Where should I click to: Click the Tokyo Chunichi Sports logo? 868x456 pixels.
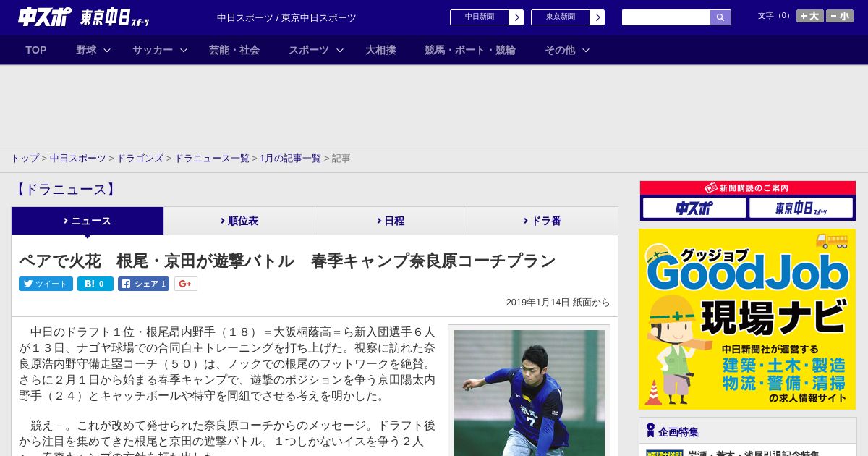pos(115,17)
